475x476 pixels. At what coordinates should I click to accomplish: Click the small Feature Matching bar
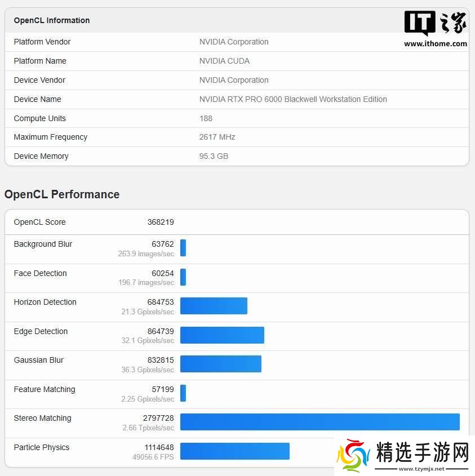click(x=183, y=393)
